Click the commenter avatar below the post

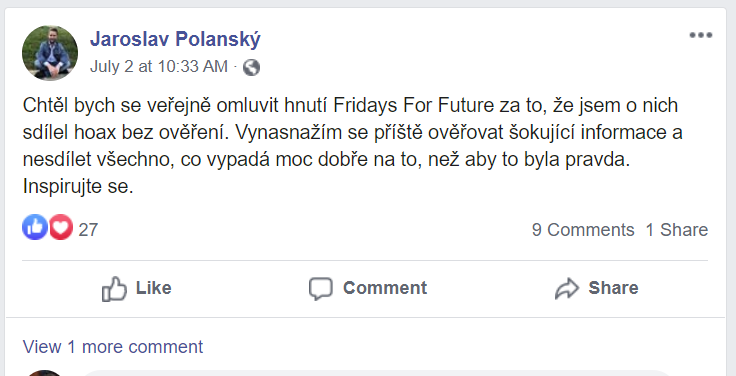[45, 373]
